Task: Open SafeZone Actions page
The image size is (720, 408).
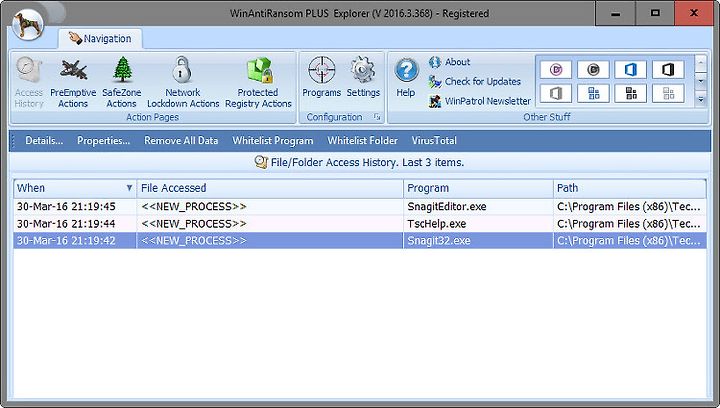Action: click(x=122, y=83)
